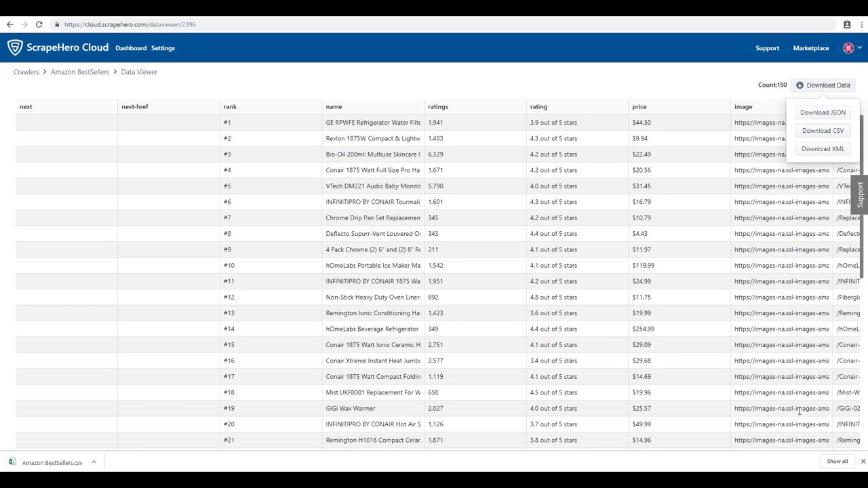
Task: Select the Chrome Drip Pan Set Replacement cell
Action: (x=373, y=218)
